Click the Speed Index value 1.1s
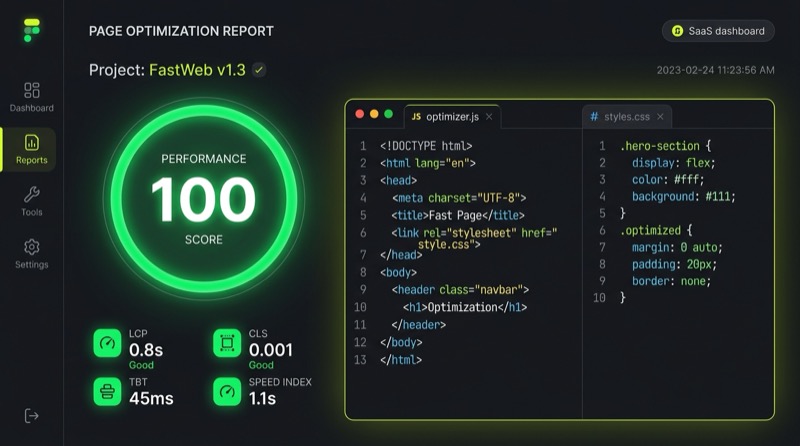800x446 pixels. 262,399
